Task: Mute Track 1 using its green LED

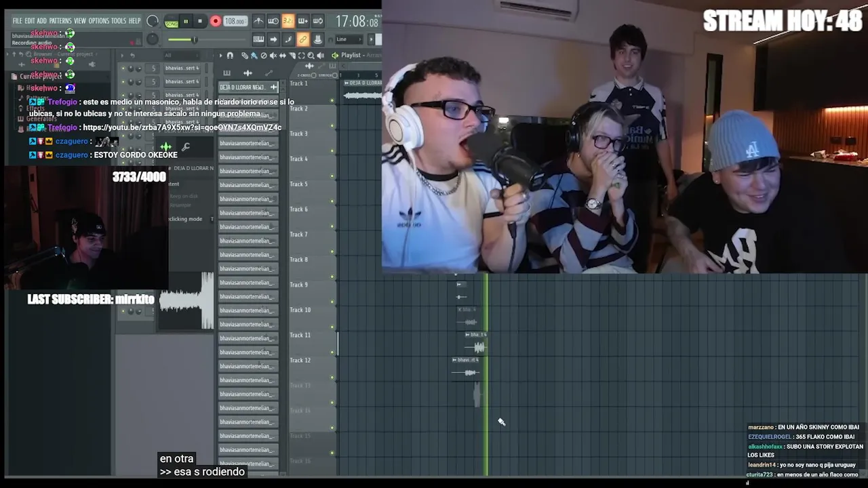Action: pyautogui.click(x=332, y=100)
